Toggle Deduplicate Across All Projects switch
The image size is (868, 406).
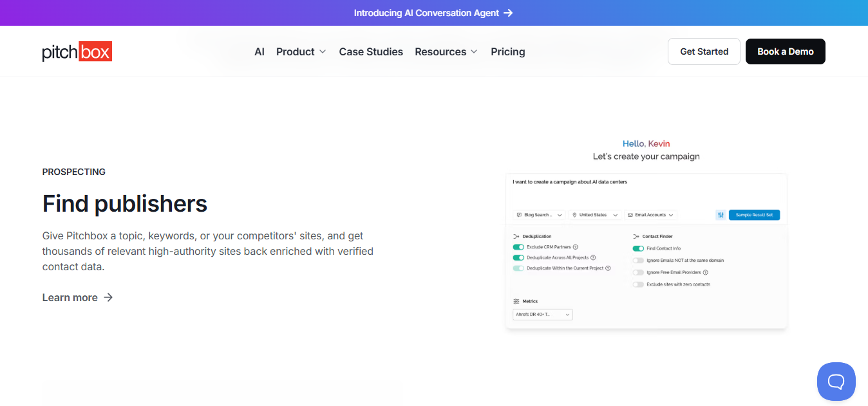(518, 257)
